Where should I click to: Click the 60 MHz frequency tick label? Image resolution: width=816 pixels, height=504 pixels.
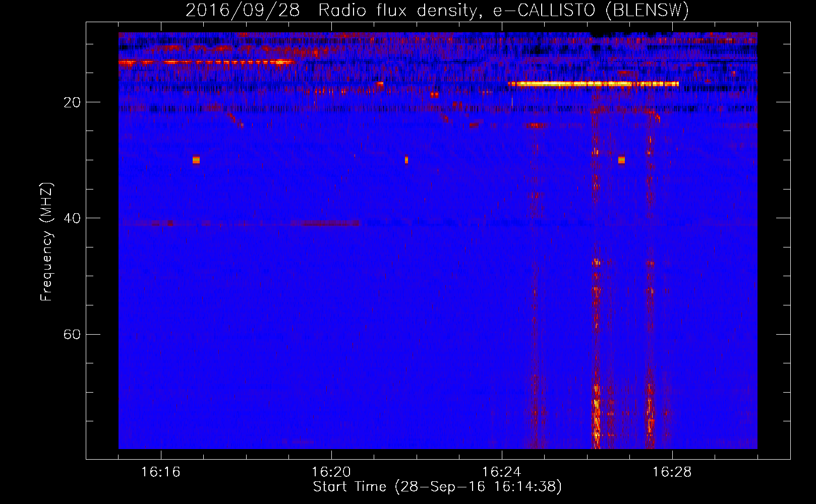coord(72,335)
